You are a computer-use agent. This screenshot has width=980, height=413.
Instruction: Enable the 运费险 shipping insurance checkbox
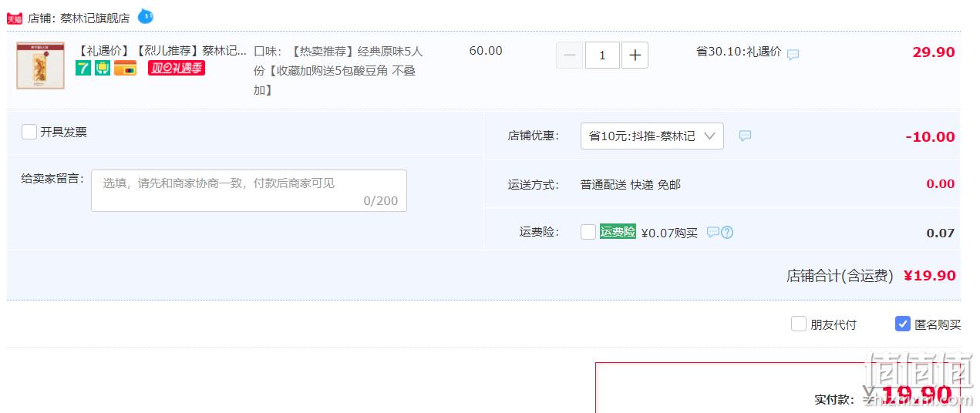[588, 232]
